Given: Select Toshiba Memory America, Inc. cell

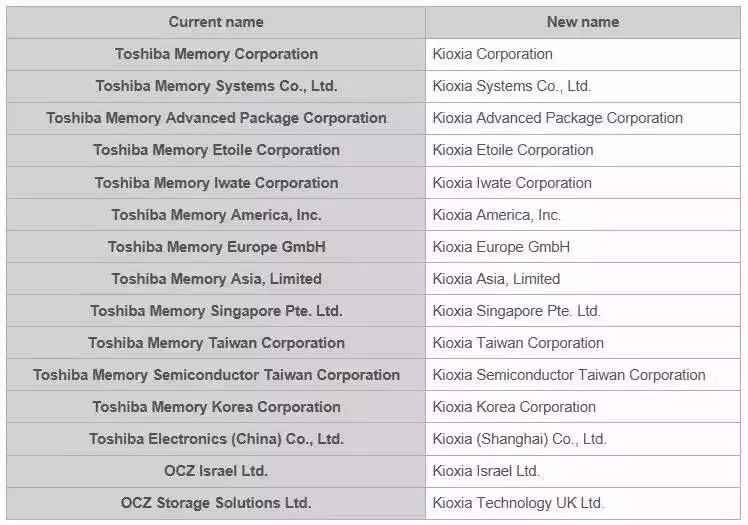Looking at the screenshot, I should 216,215.
